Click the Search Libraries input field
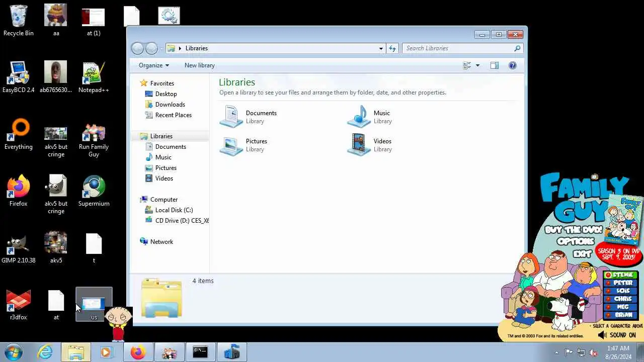The width and height of the screenshot is (644, 362). [463, 48]
